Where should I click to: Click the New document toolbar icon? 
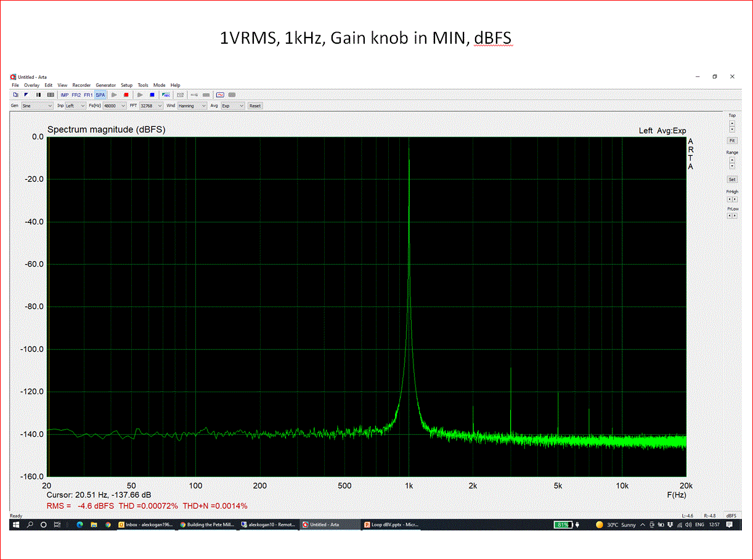coord(15,95)
